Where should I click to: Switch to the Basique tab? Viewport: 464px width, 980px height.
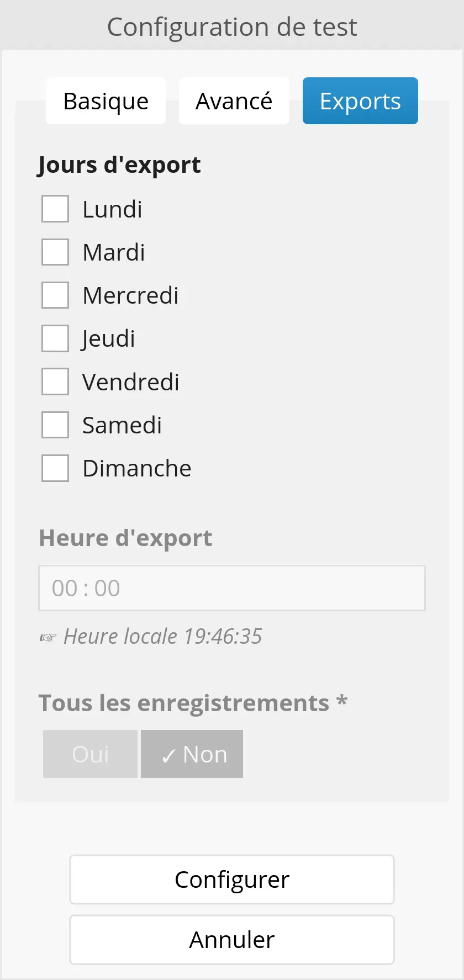pyautogui.click(x=106, y=101)
